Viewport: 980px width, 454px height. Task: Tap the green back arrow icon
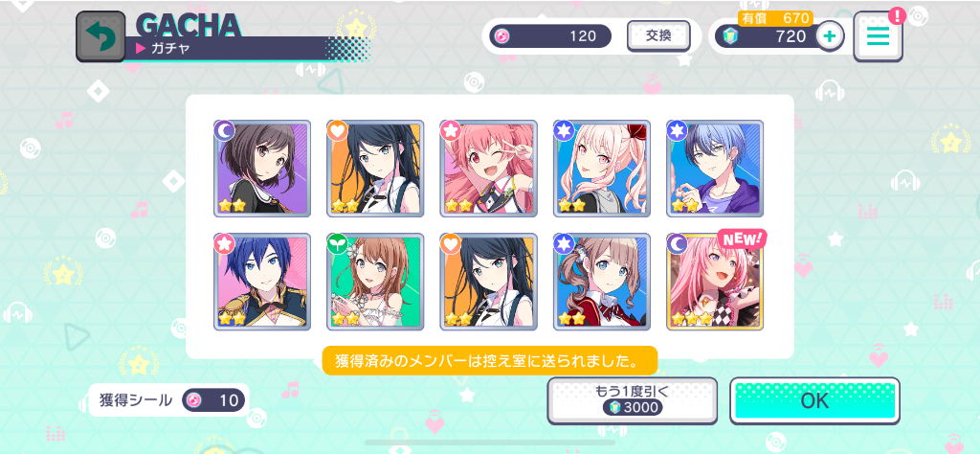(100, 37)
